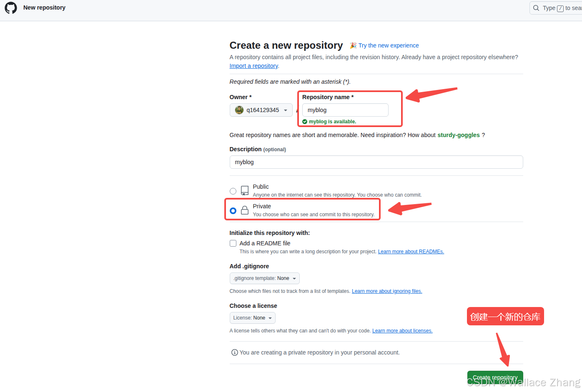Viewport: 582px width, 392px height.
Task: Click 'myblog is available.' message
Action: pos(332,122)
